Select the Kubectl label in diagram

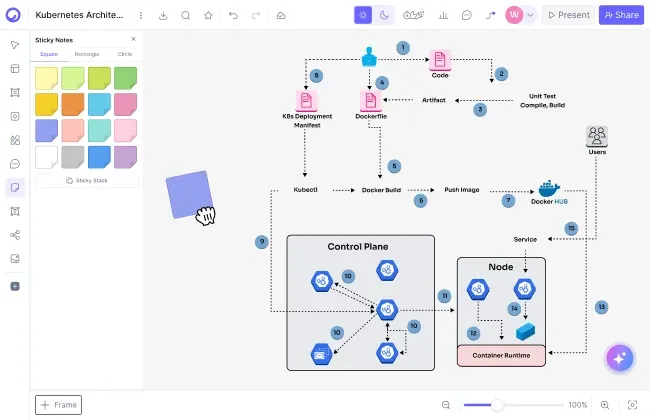pos(306,189)
